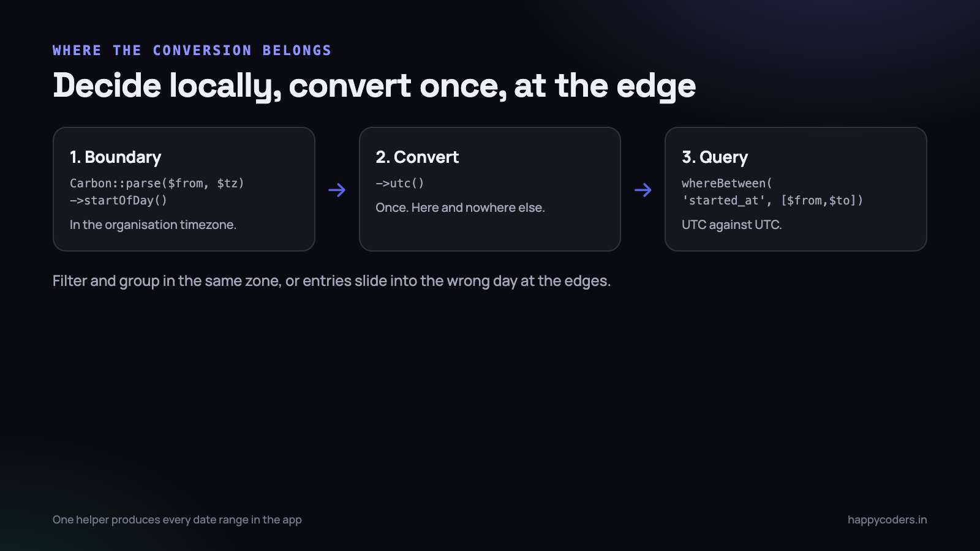The width and height of the screenshot is (980, 551).
Task: Click 'Once. Here and nowhere else.' text
Action: [460, 208]
